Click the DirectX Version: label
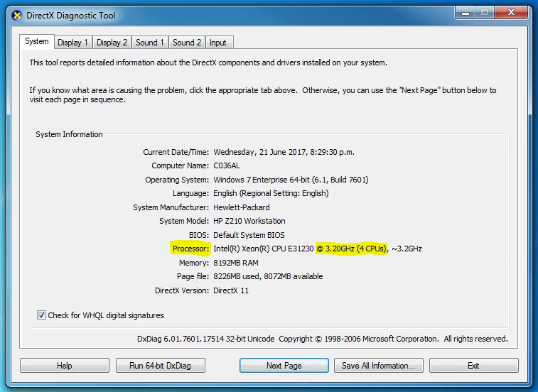The width and height of the screenshot is (538, 392). (181, 290)
